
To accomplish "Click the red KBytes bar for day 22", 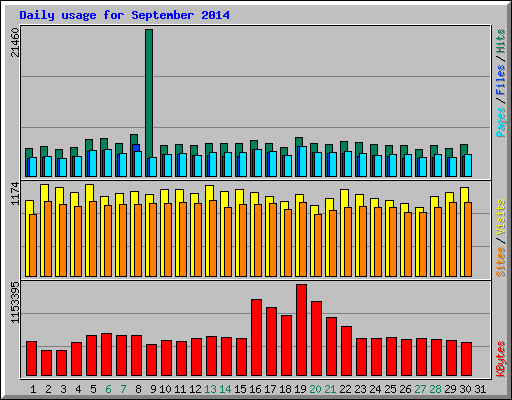I will pos(347,351).
